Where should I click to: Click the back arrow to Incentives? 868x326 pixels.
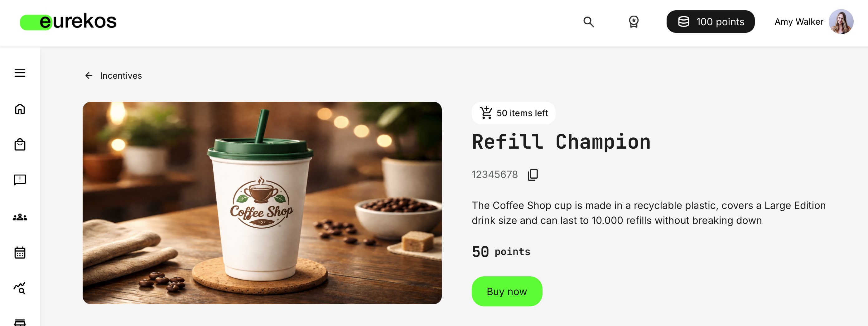(89, 76)
